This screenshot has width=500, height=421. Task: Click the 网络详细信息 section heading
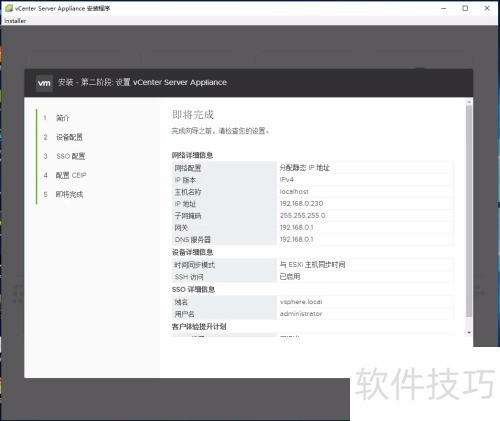click(x=192, y=155)
